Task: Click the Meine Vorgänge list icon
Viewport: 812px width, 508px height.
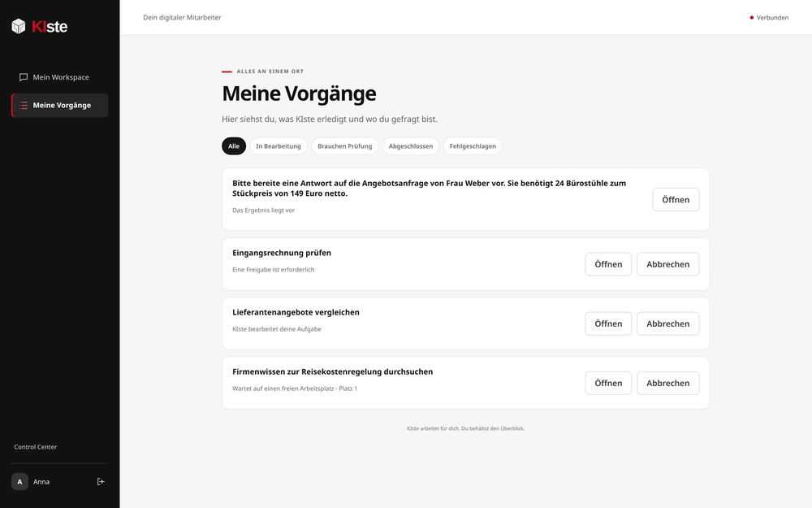Action: [x=24, y=105]
